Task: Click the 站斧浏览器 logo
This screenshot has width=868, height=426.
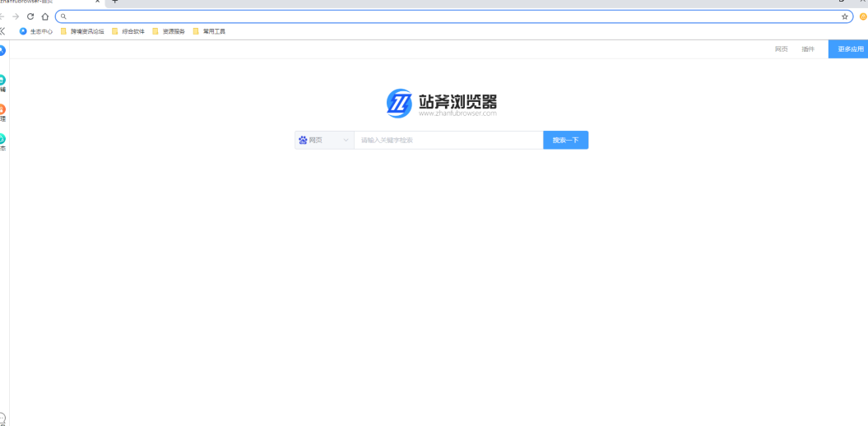Action: coord(441,104)
